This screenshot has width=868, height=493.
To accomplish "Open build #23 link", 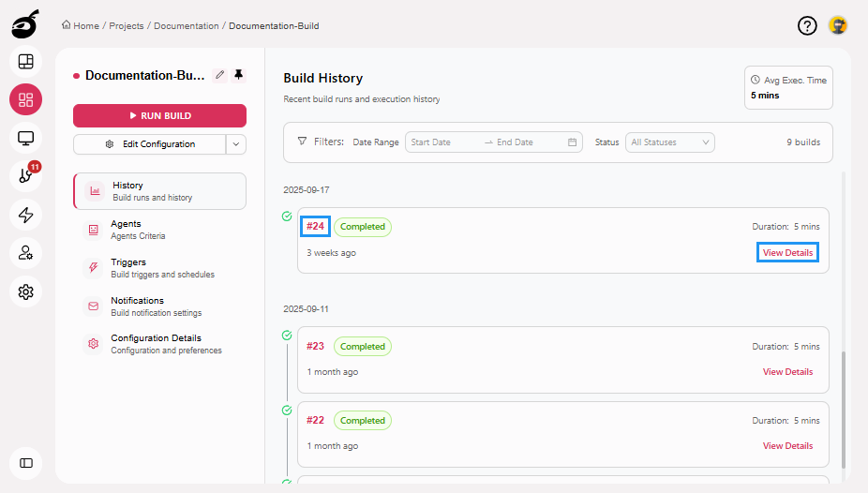I will coord(316,346).
